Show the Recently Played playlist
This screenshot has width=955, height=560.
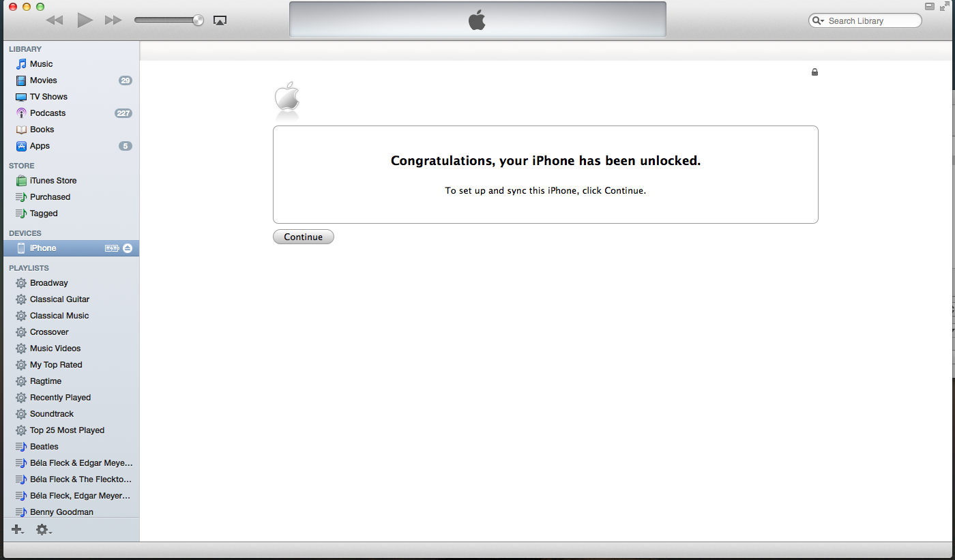[70, 398]
